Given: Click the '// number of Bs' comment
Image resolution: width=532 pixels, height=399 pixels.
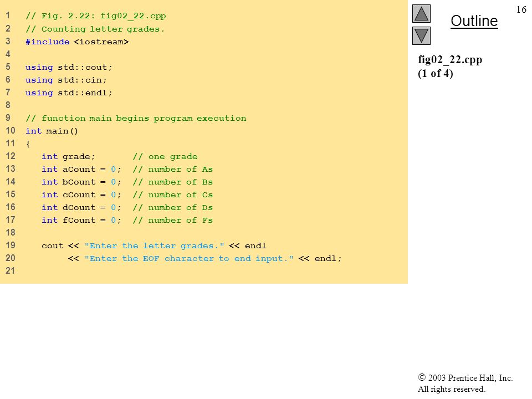Looking at the screenshot, I should pos(173,182).
